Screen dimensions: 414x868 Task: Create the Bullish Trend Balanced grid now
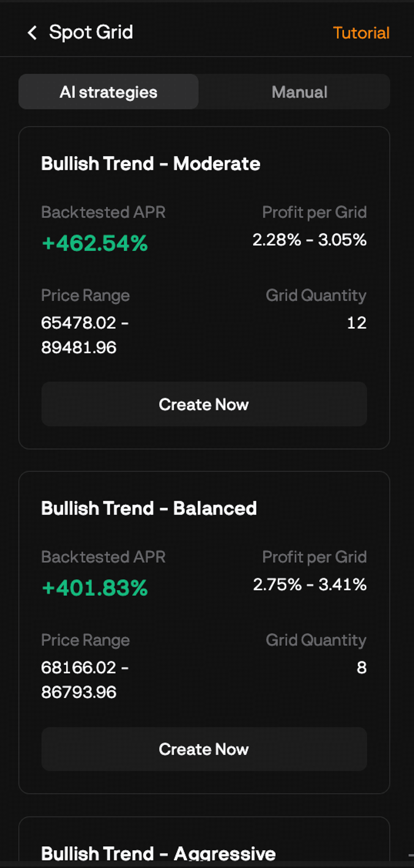click(x=204, y=749)
